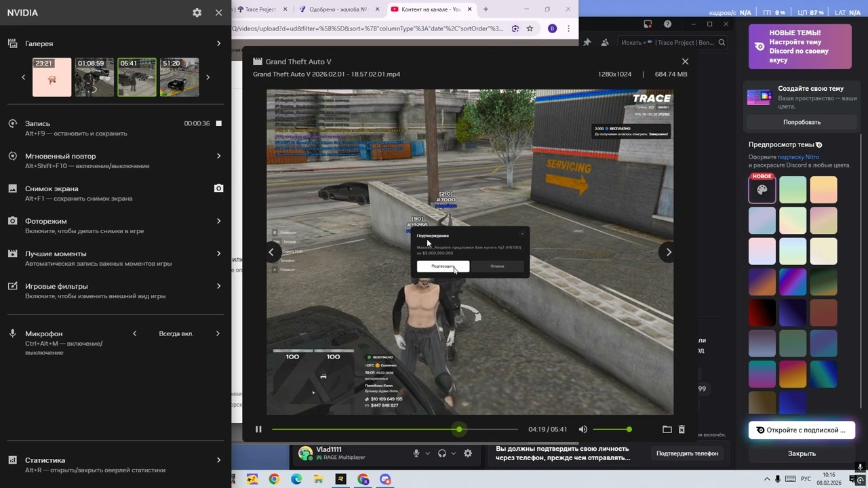
Task: Open File Explorer from the taskbar
Action: coord(319,479)
